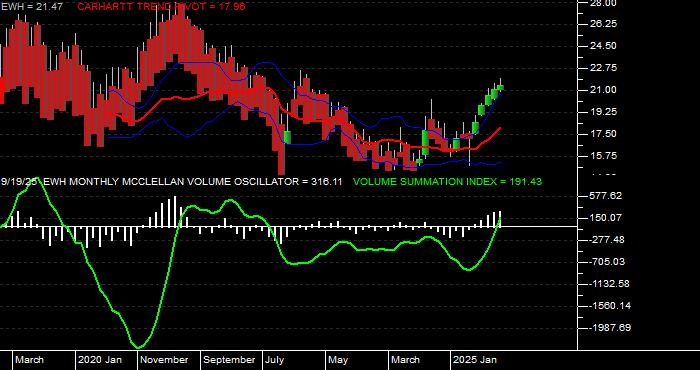Click the EWH = 21.47 price label
The image size is (700, 370).
pos(31,7)
